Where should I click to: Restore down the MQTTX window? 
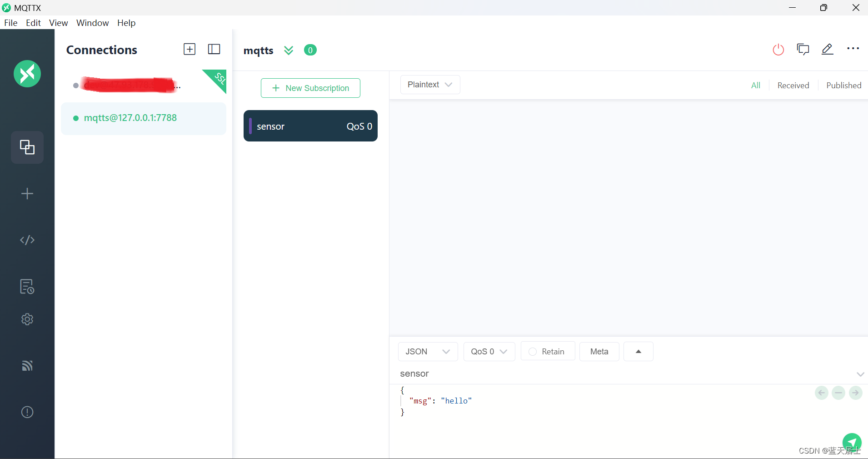[x=823, y=8]
